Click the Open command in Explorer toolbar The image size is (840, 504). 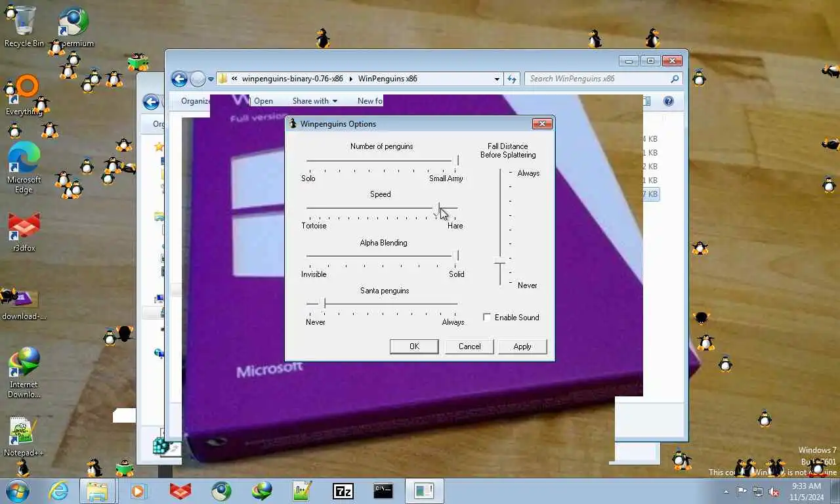[x=263, y=101]
